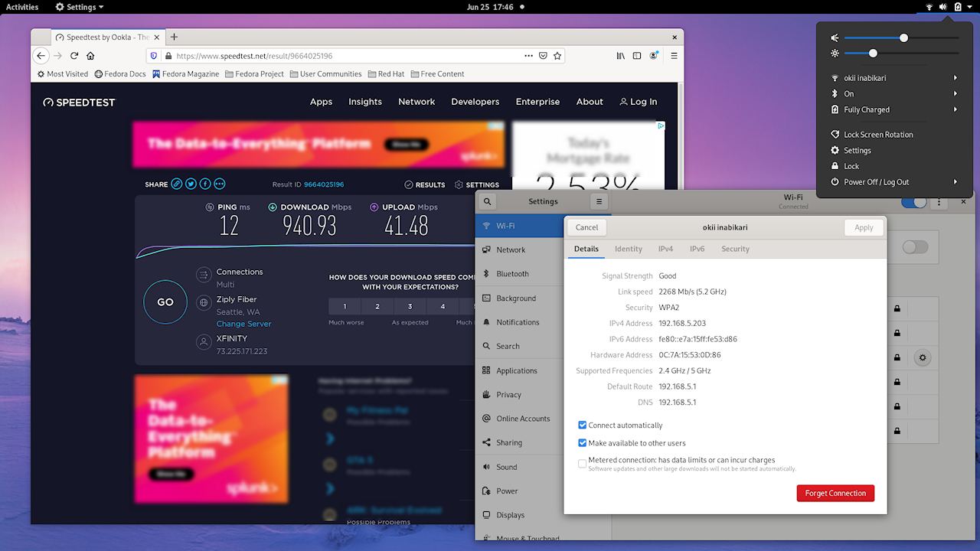Open the Result ID 9664025196 link
This screenshot has width=980, height=551.
point(324,184)
